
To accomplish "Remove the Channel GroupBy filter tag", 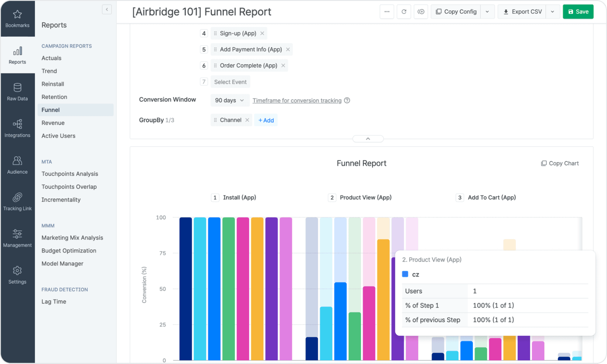I will pos(247,120).
